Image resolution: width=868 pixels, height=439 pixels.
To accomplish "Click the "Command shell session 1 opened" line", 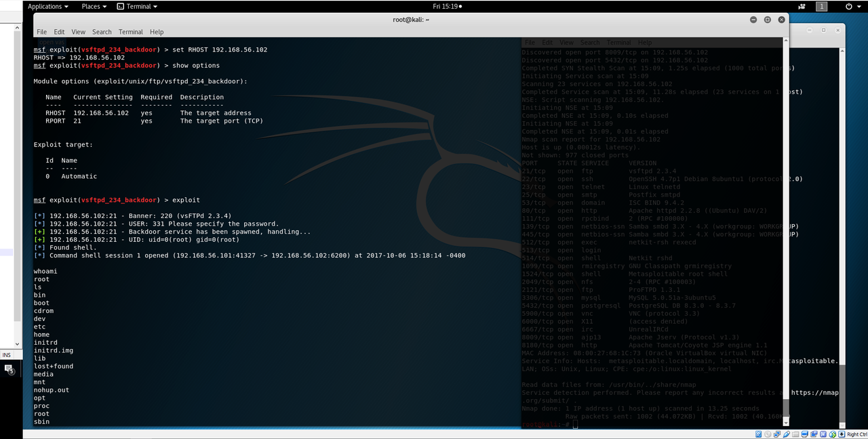I will 250,255.
